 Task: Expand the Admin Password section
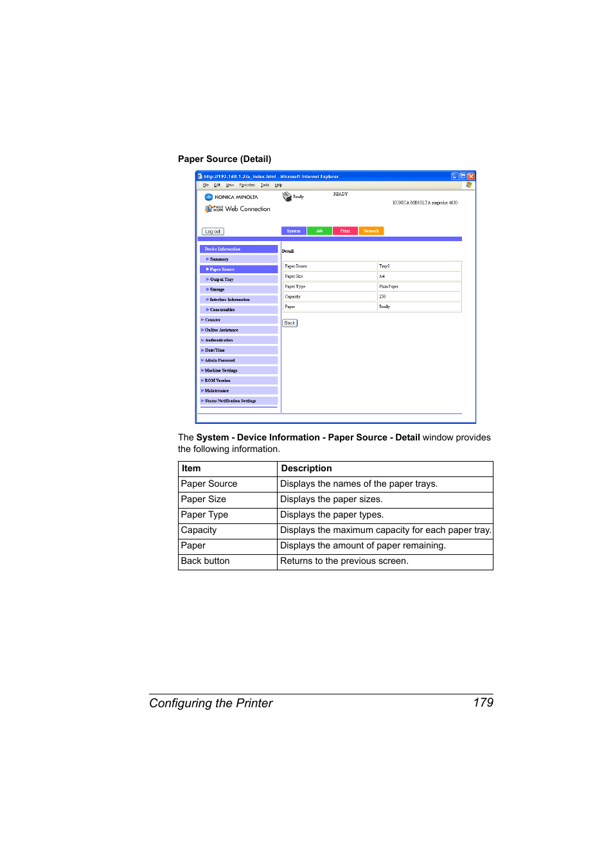click(x=239, y=360)
